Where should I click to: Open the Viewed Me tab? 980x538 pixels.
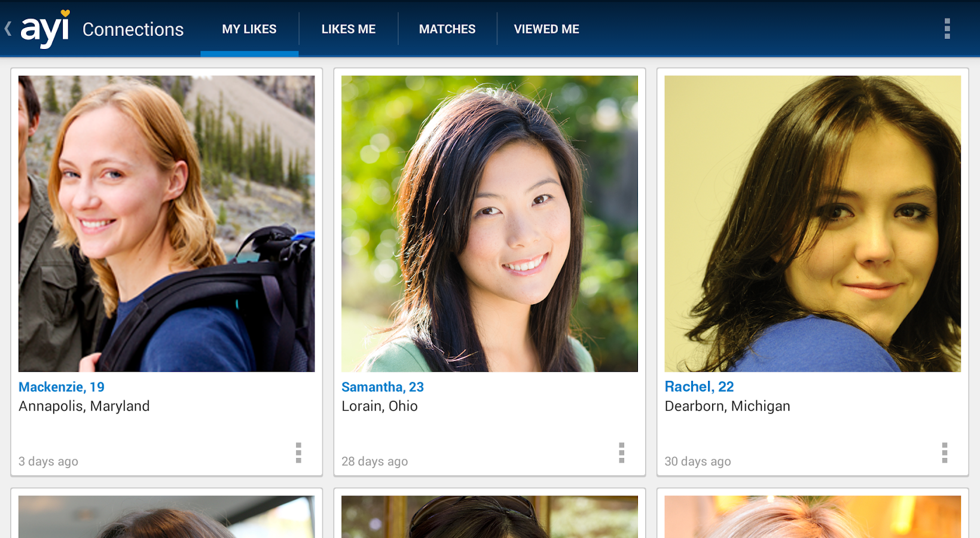pos(547,29)
